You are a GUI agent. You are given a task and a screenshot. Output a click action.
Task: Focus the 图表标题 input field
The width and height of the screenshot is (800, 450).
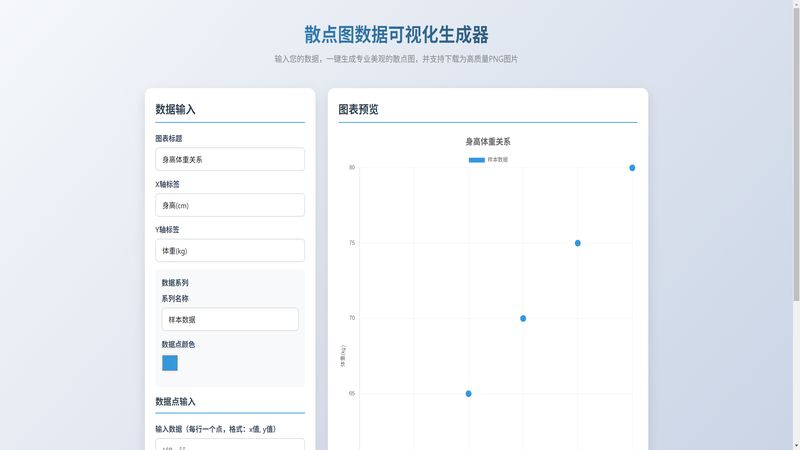pyautogui.click(x=230, y=159)
